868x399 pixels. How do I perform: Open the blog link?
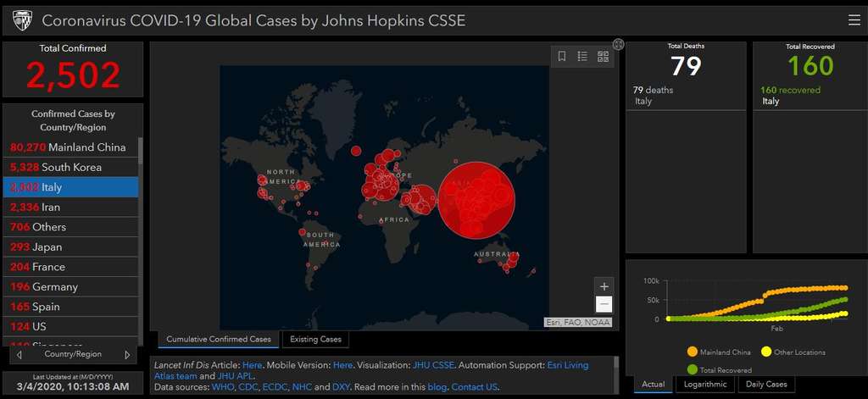point(437,387)
